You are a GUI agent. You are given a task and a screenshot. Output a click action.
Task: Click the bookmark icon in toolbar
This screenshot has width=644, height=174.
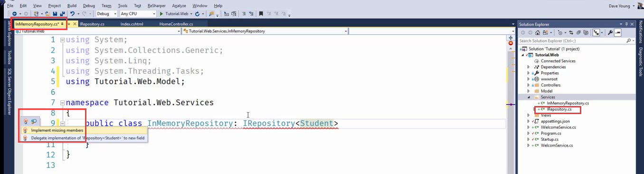click(x=261, y=14)
